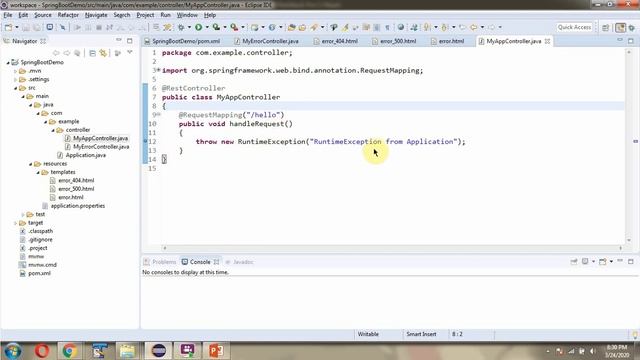Click the Terminate (stop) debug icon
The height and width of the screenshot is (360, 640).
pos(98,27)
